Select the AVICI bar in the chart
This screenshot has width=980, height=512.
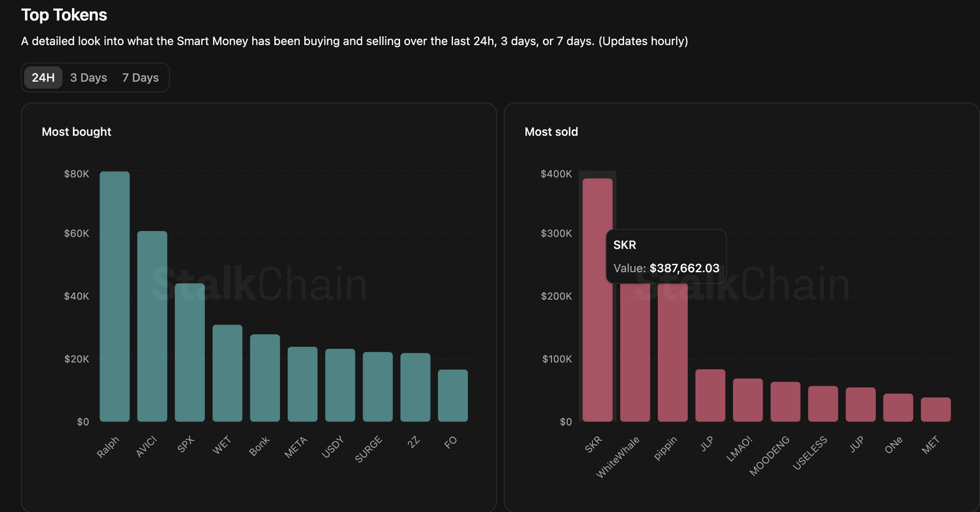click(152, 326)
